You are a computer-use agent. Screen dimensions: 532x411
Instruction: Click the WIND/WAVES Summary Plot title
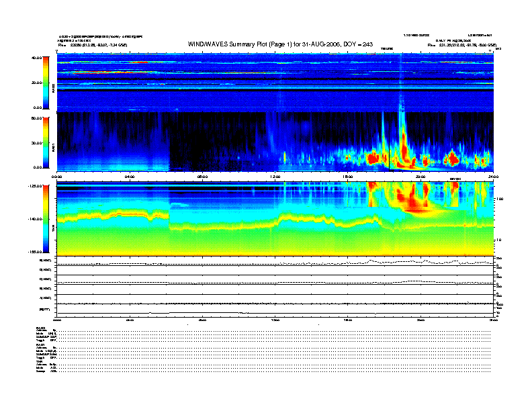[x=280, y=44]
